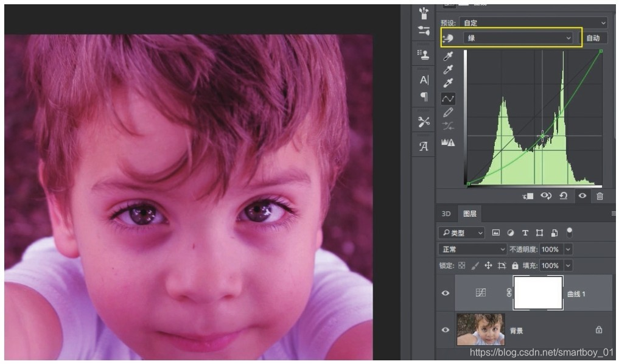Toggle the mask link on 曲线 1 layer
Image resolution: width=619 pixels, height=364 pixels.
click(x=509, y=293)
